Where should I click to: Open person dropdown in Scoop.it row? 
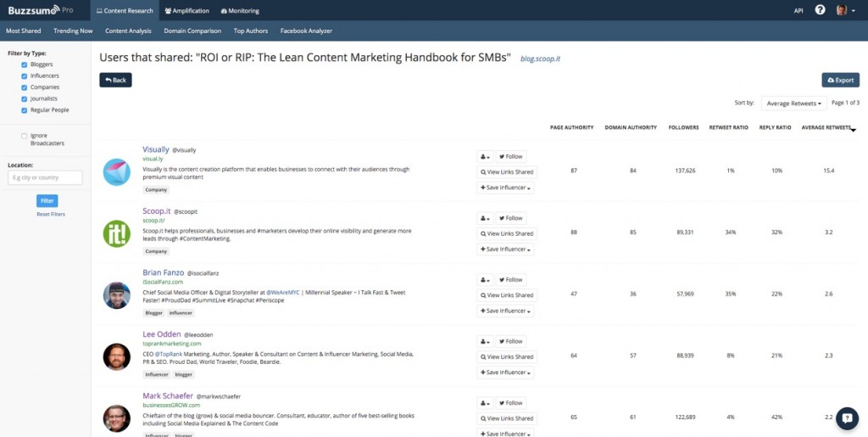pos(485,218)
